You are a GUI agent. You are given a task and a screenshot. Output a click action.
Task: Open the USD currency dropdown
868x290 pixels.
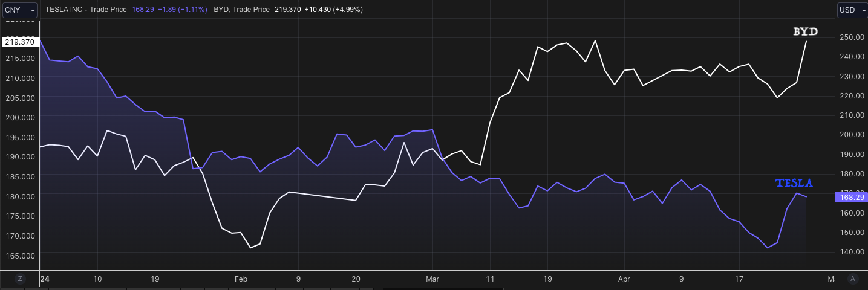click(x=852, y=10)
